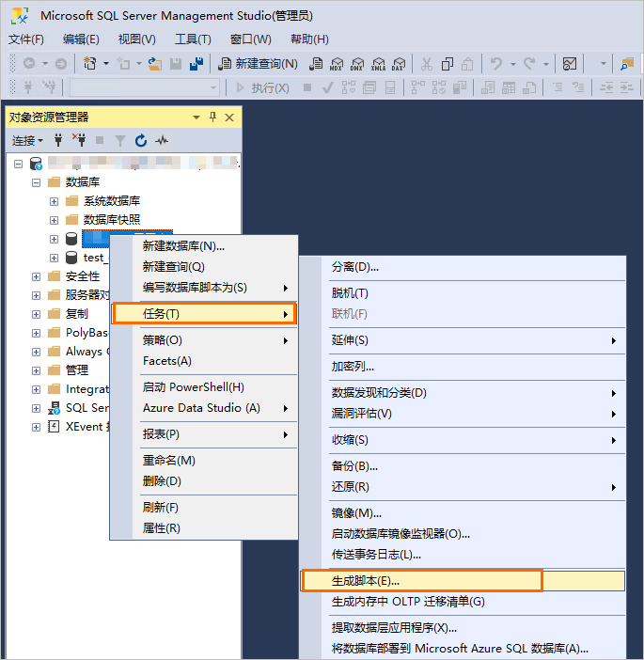Click the Navigate Backward icon

(29, 64)
